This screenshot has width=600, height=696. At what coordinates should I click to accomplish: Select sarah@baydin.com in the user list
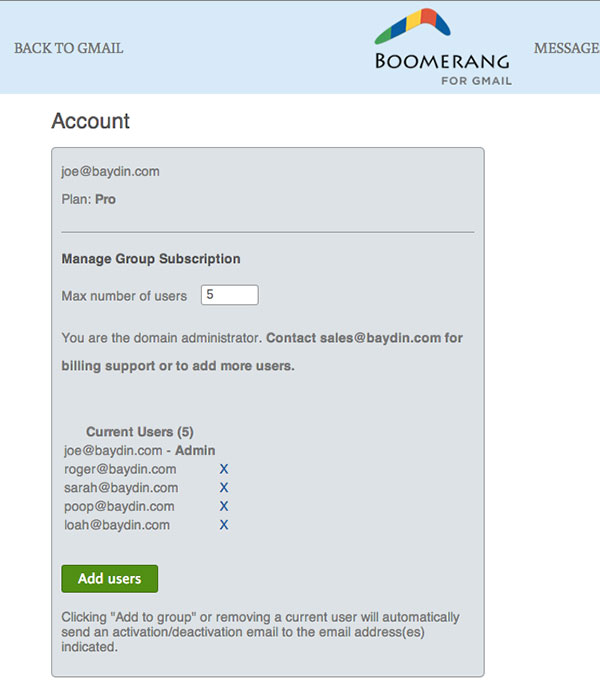pos(120,488)
